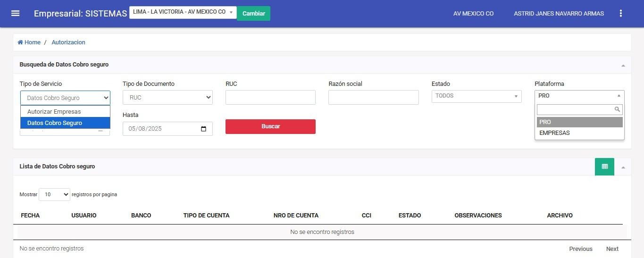The image size is (644, 258).
Task: Click the green table export icon
Action: (x=604, y=166)
